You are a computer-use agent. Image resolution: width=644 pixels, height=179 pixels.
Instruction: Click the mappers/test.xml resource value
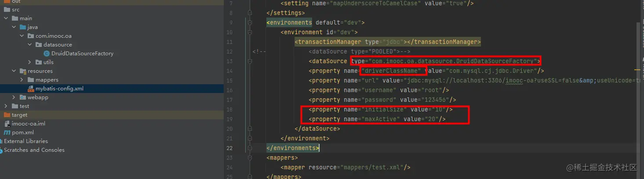[372, 167]
